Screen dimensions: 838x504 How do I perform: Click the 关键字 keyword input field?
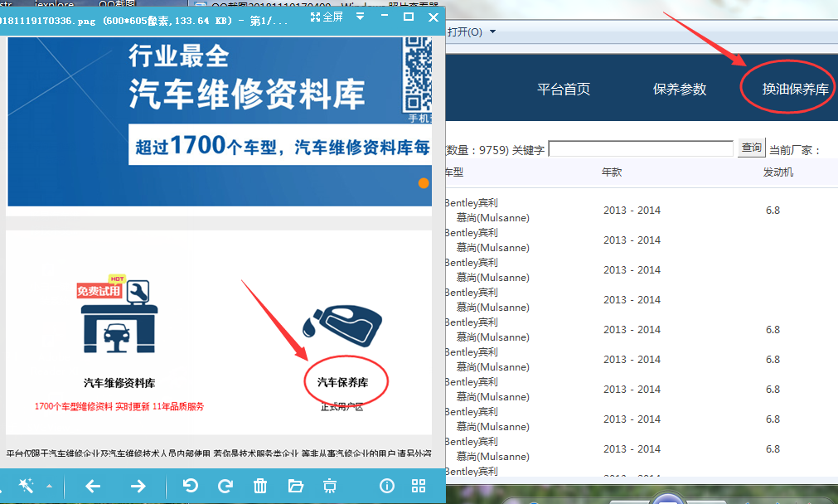click(641, 148)
